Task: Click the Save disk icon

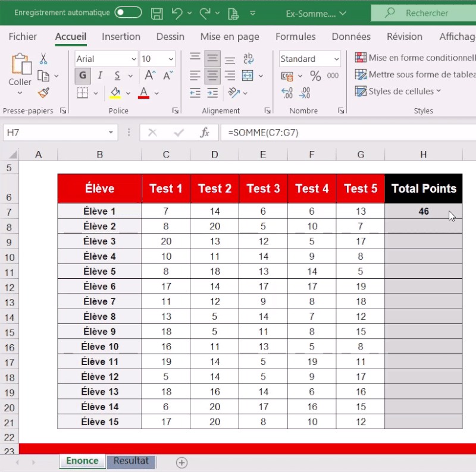Action: (x=156, y=13)
